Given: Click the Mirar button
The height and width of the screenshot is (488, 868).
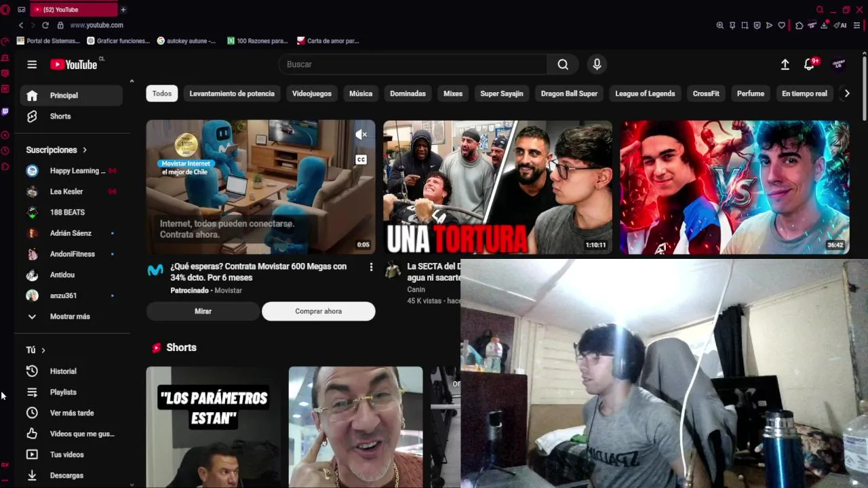Looking at the screenshot, I should click(203, 311).
